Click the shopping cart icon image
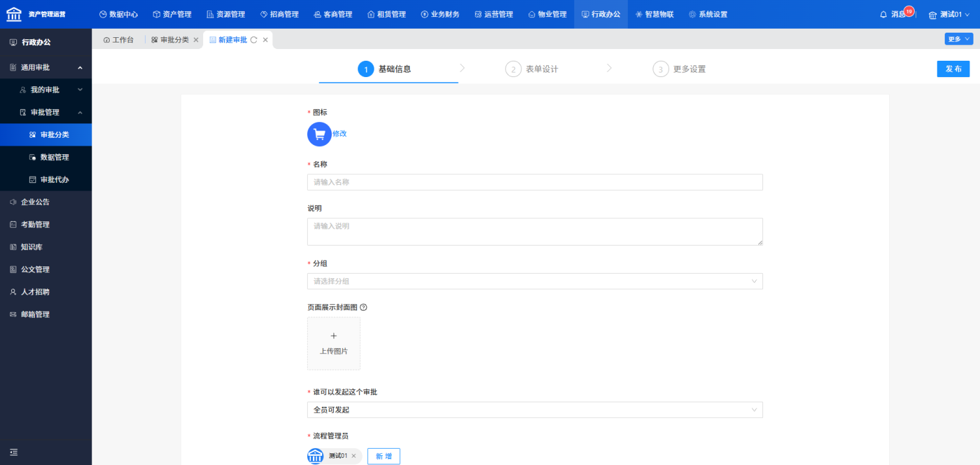The image size is (980, 465). coord(319,134)
